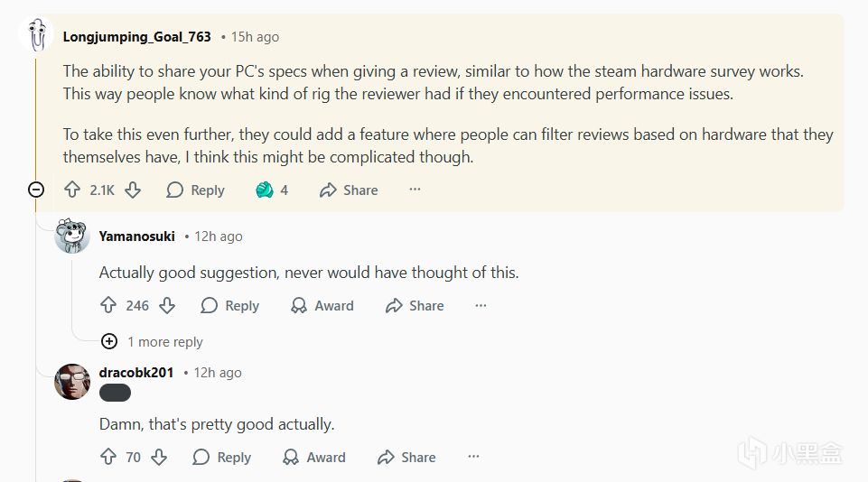Open more options on Longjumping_Goal_763's comment
This screenshot has height=482, width=868.
click(415, 190)
